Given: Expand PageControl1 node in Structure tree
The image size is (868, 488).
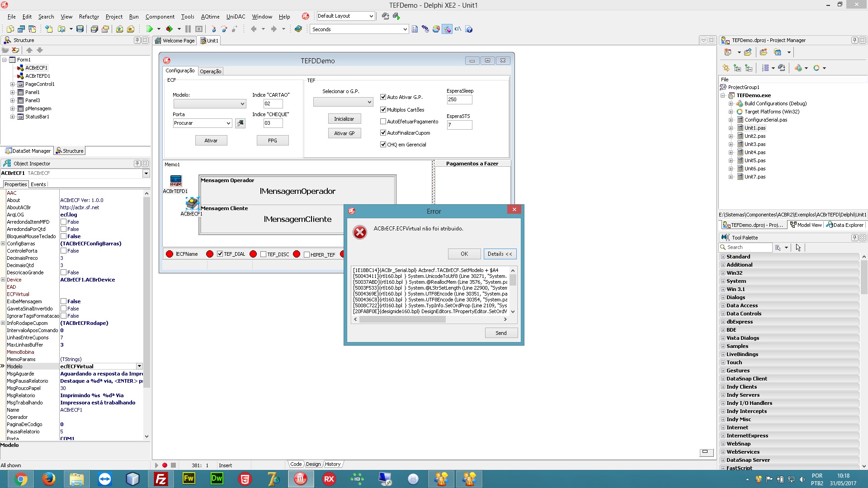Looking at the screenshot, I should tap(13, 84).
